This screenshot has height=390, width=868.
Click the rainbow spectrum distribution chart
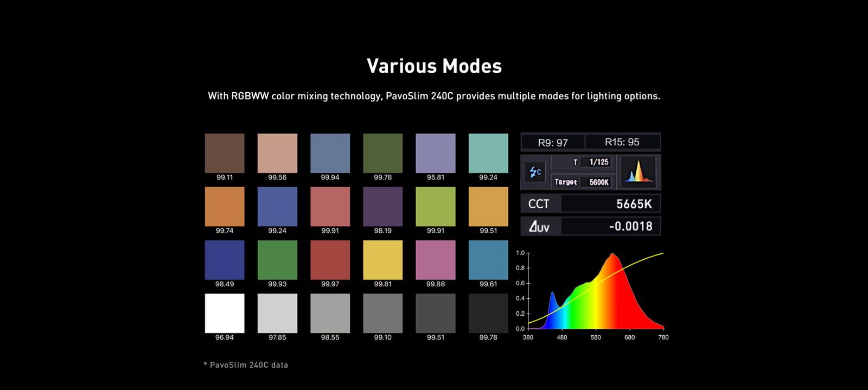(596, 291)
